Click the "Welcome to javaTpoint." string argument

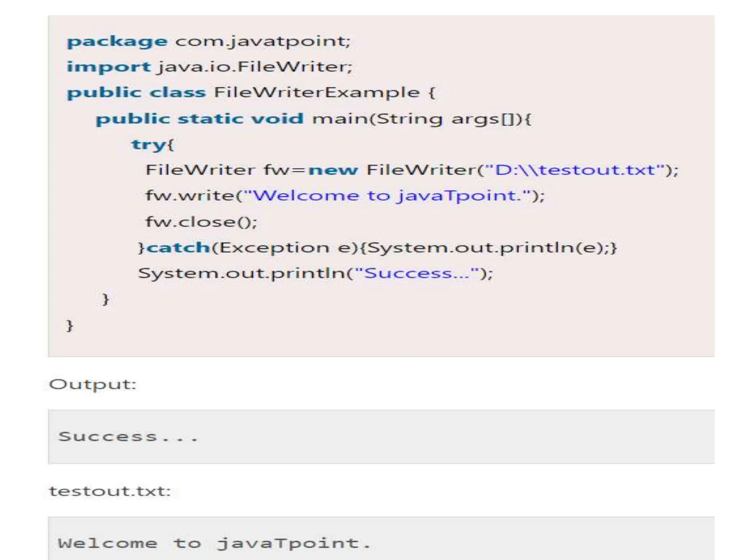tap(387, 196)
